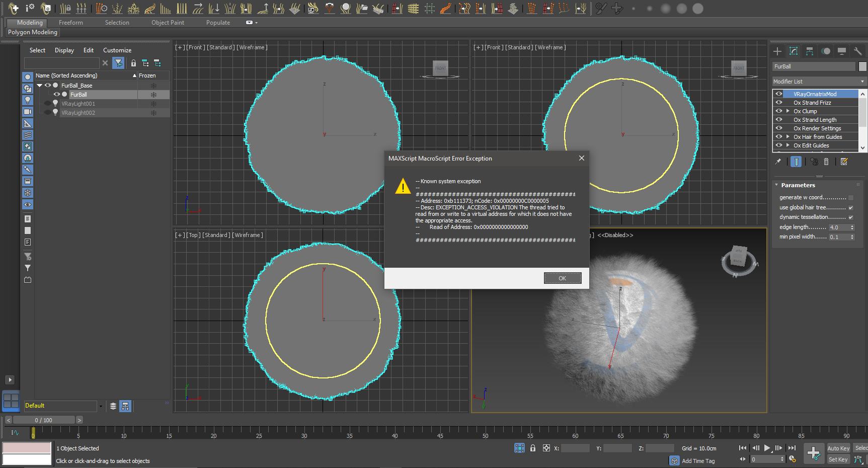The width and height of the screenshot is (868, 468).
Task: Open the configure modifier sets icon
Action: coord(844,162)
